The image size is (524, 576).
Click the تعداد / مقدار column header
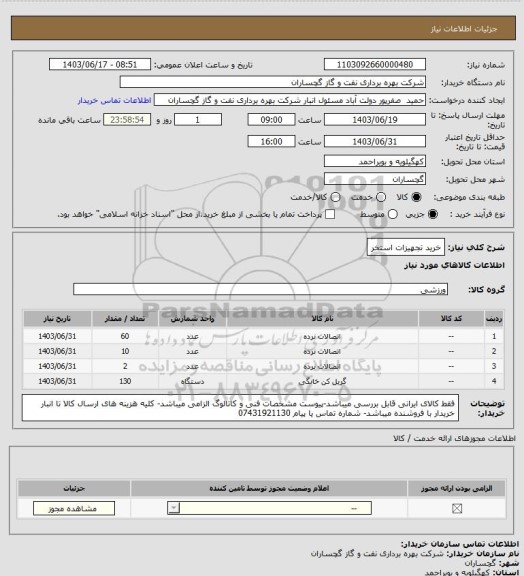click(x=125, y=318)
